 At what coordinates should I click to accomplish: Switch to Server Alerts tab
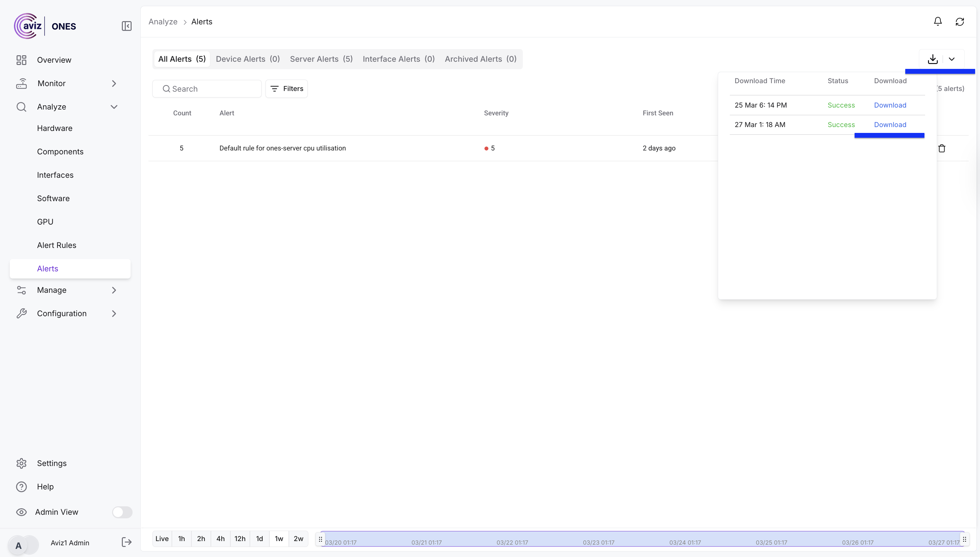pos(321,59)
